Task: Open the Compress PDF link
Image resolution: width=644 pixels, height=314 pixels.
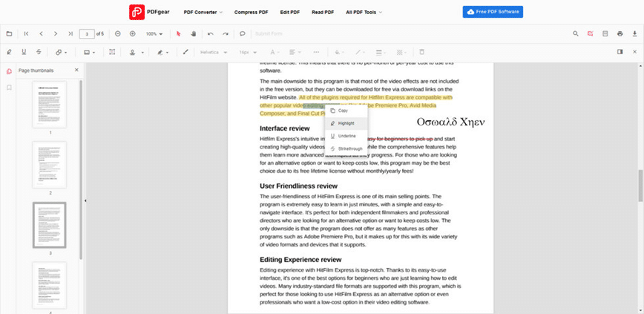Action: coord(251,13)
